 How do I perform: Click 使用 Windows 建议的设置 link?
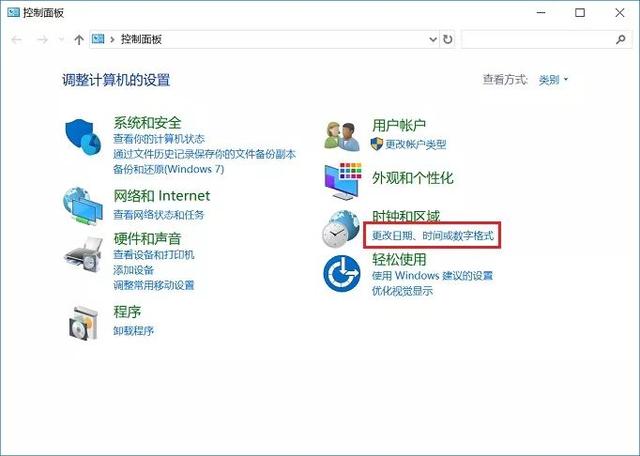(432, 276)
